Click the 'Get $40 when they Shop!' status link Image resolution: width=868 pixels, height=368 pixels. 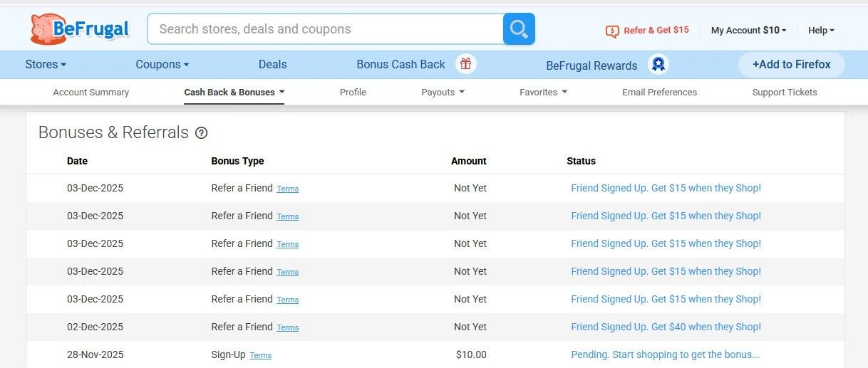coord(666,327)
